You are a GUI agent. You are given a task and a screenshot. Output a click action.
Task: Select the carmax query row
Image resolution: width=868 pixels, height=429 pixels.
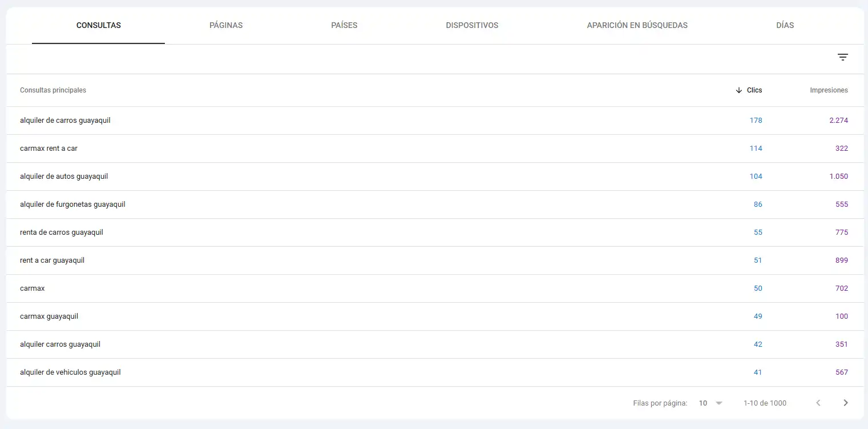[434, 288]
